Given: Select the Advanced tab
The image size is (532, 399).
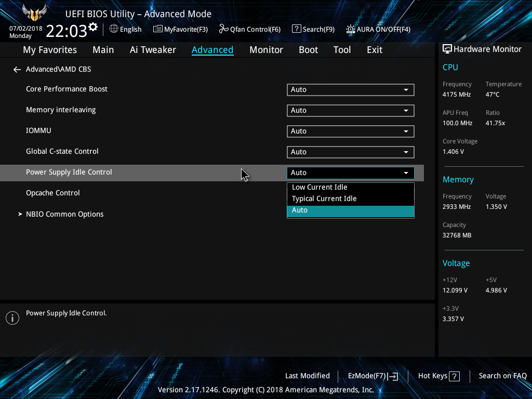Looking at the screenshot, I should [x=212, y=50].
